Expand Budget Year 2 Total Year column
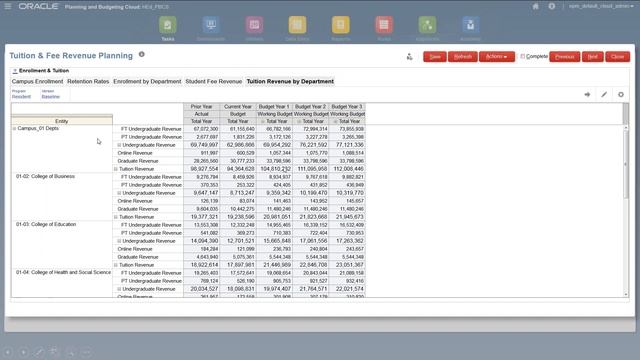Viewport: 640px width, 360px height. point(299,122)
